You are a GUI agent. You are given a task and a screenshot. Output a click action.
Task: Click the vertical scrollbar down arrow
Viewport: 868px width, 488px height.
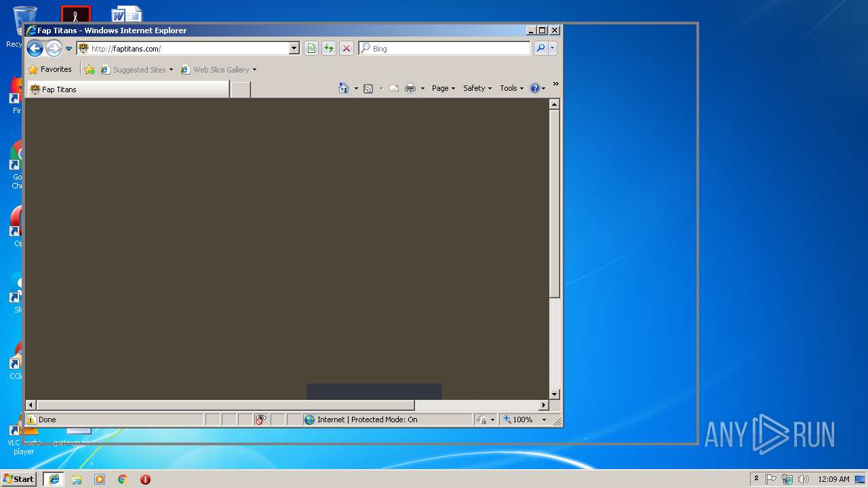[554, 394]
